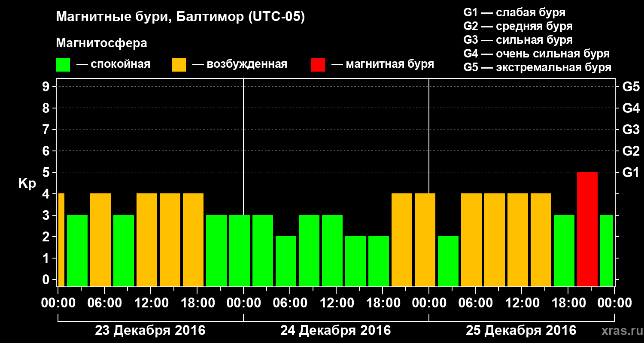The height and width of the screenshot is (343, 644).
Task: Click the right-axis G3 label
Action: point(631,129)
